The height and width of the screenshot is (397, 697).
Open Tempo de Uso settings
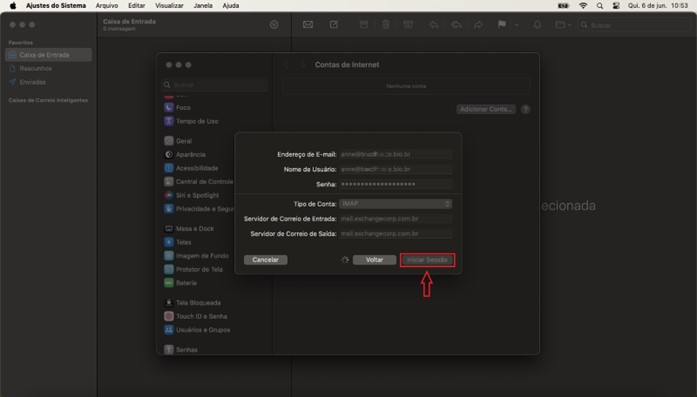coord(198,121)
